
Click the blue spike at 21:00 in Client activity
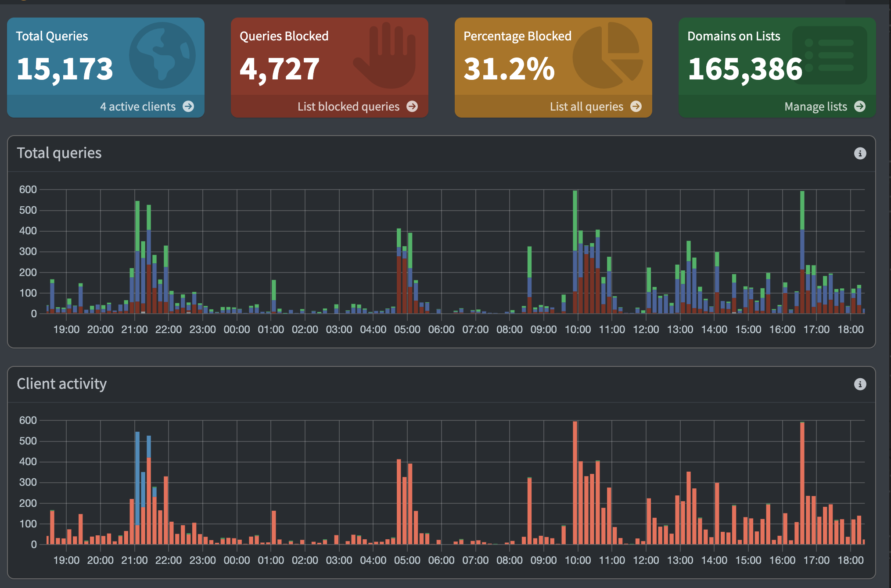(137, 478)
